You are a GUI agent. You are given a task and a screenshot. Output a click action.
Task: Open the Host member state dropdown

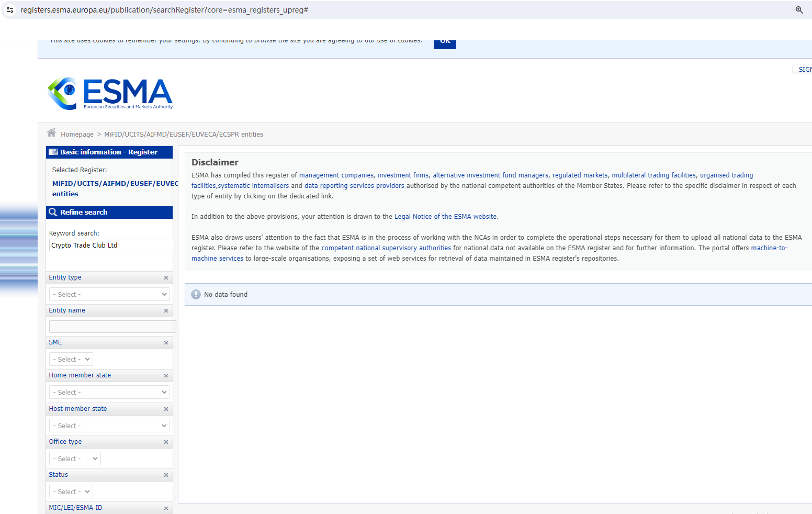(x=109, y=426)
